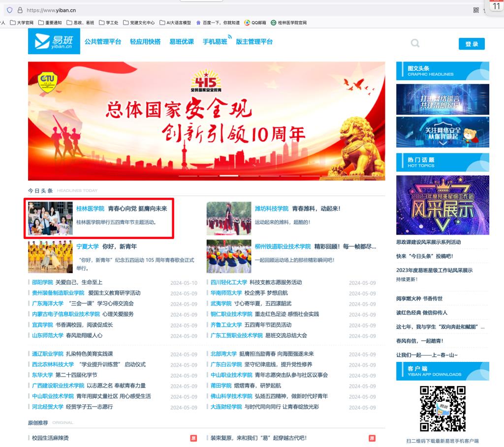
Task: Open the 风采展示 hot topic banner
Action: click(x=442, y=205)
